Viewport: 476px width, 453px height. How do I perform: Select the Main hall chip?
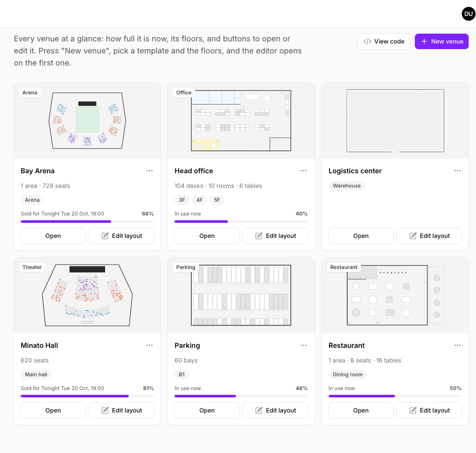[36, 375]
